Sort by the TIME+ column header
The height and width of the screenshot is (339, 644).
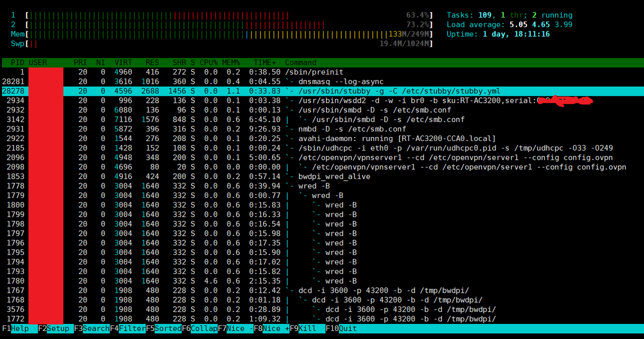pos(265,62)
